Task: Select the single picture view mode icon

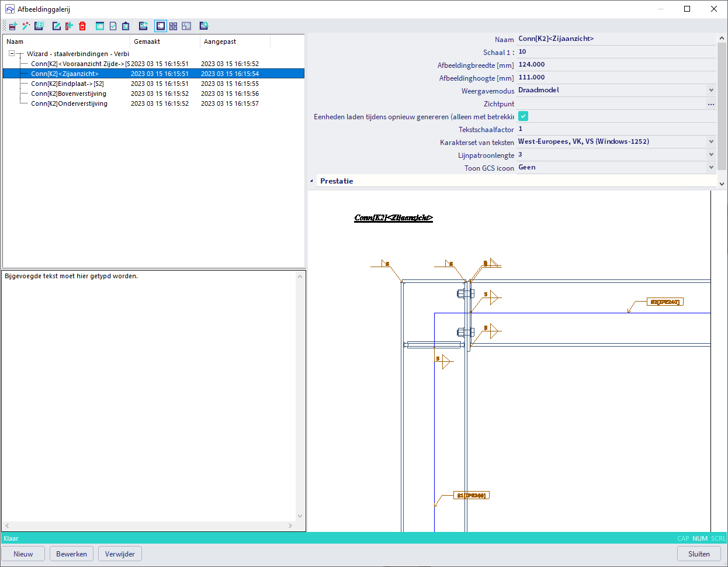Action: coord(161,26)
